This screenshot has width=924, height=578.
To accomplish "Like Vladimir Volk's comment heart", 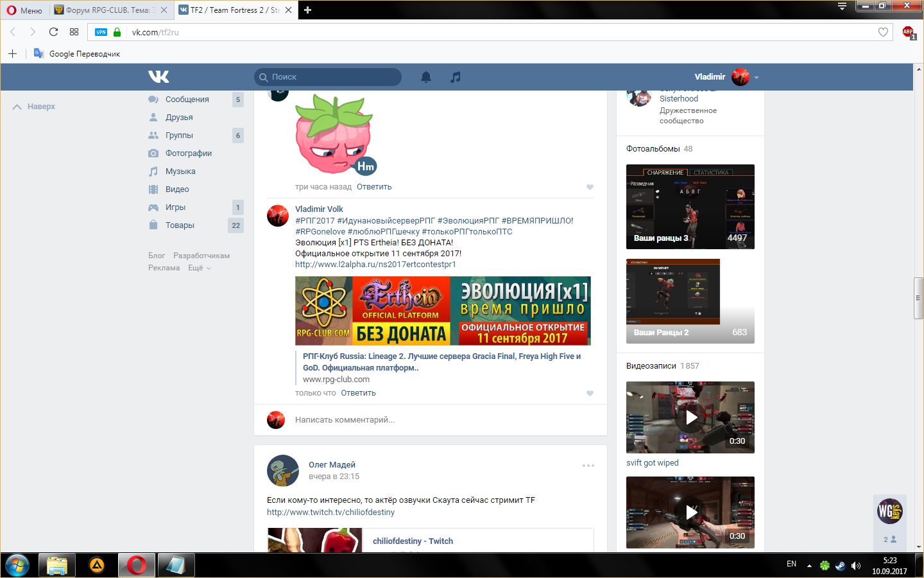I will (x=590, y=393).
